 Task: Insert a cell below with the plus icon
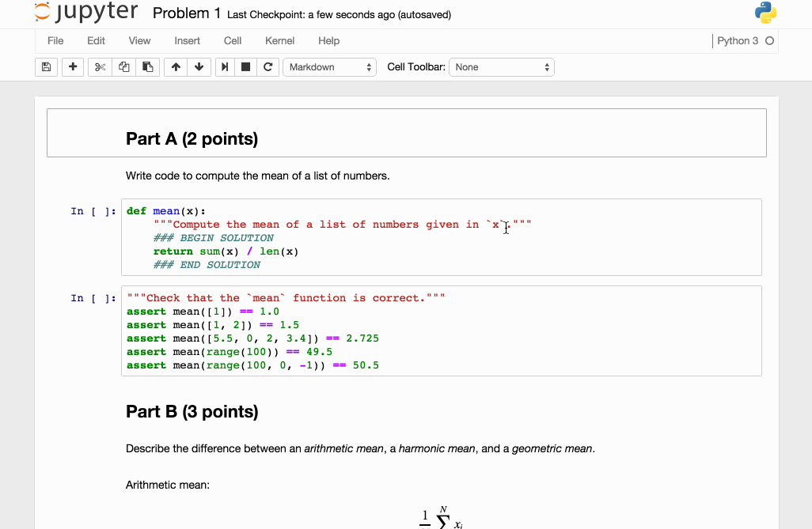click(x=73, y=67)
